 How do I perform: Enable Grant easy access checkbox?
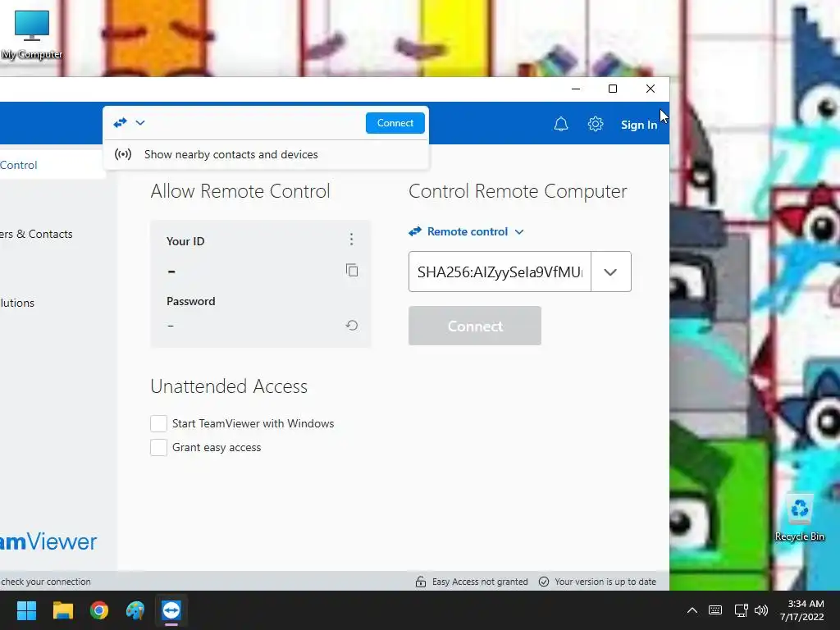click(158, 447)
